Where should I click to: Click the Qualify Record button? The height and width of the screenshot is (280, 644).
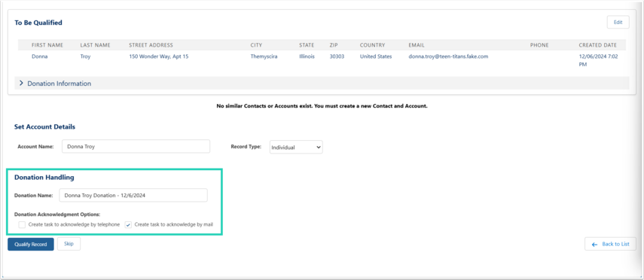pyautogui.click(x=31, y=244)
